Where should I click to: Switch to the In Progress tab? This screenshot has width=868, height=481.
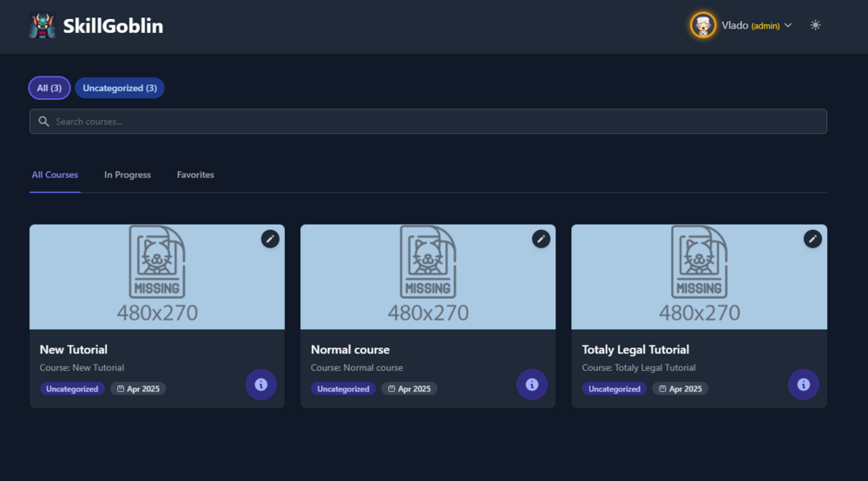point(128,175)
